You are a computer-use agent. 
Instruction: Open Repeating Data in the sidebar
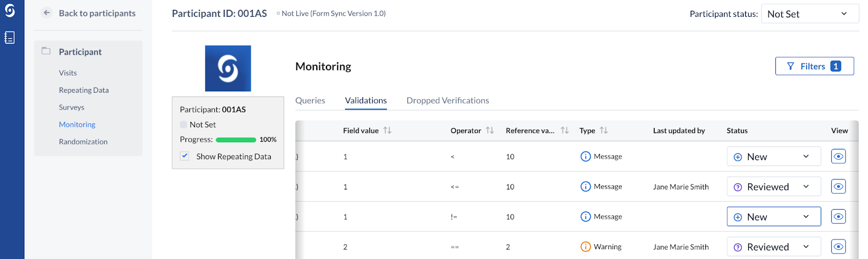point(84,90)
